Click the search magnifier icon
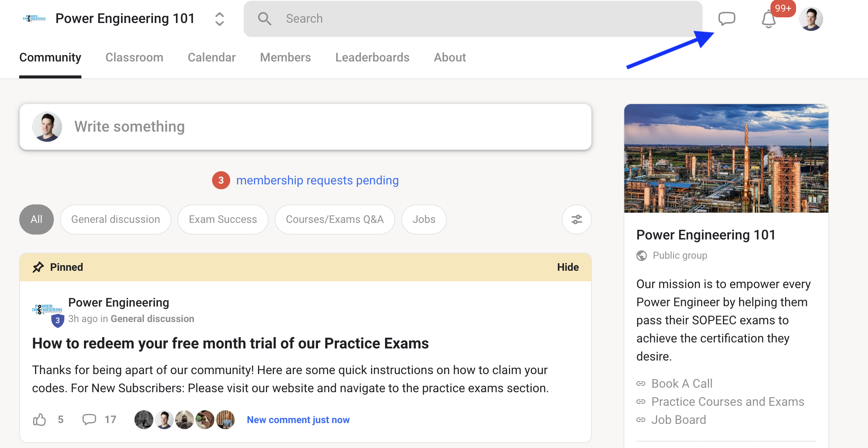 point(264,18)
